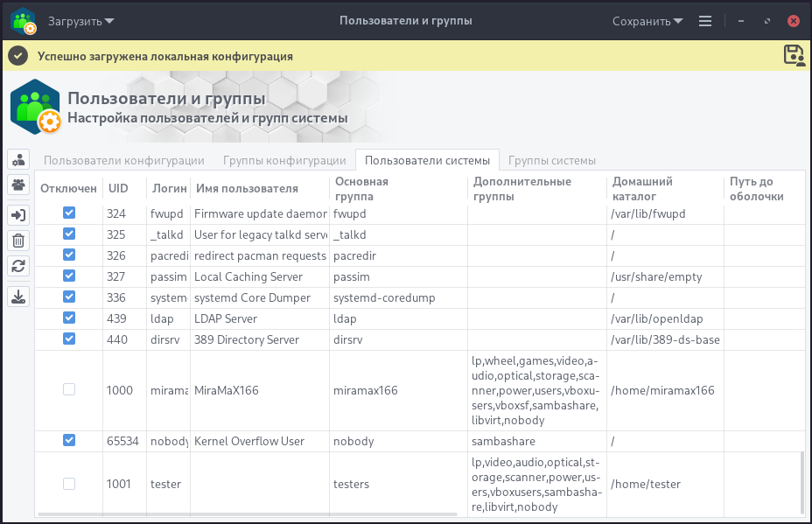The width and height of the screenshot is (812, 524).
Task: Toggle disabled checkbox for ldap user
Action: [x=69, y=318]
